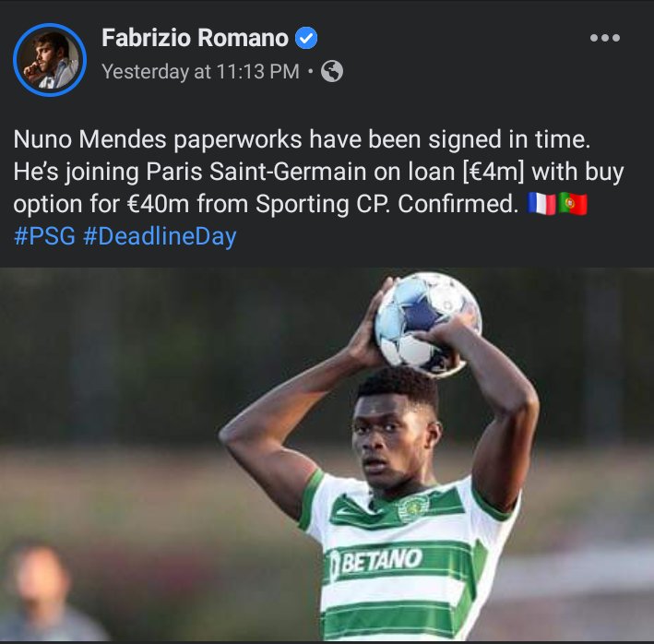Click the French flag emoji
The image size is (654, 644).
coord(541,204)
